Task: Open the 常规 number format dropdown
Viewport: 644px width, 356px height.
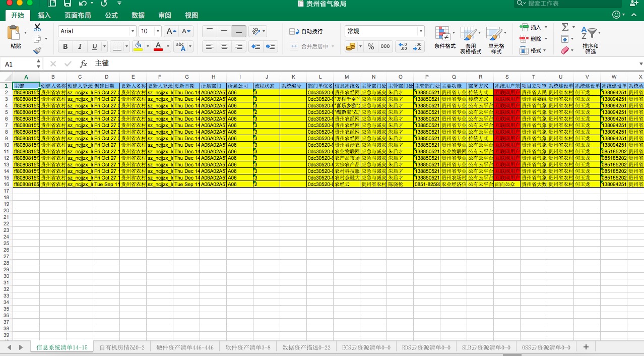Action: [x=421, y=31]
